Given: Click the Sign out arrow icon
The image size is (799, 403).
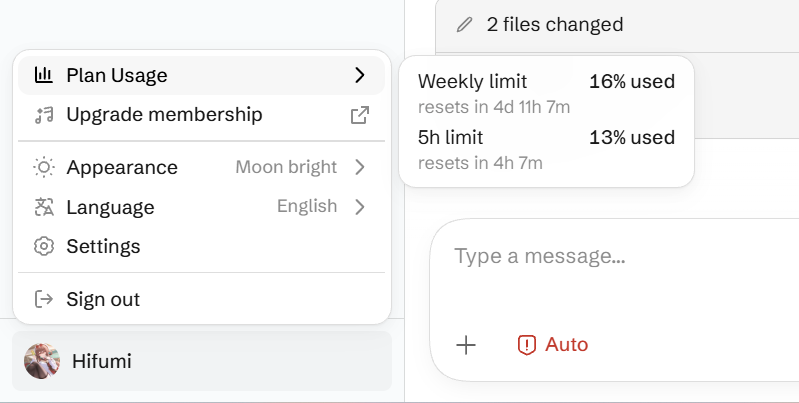Looking at the screenshot, I should pos(44,299).
